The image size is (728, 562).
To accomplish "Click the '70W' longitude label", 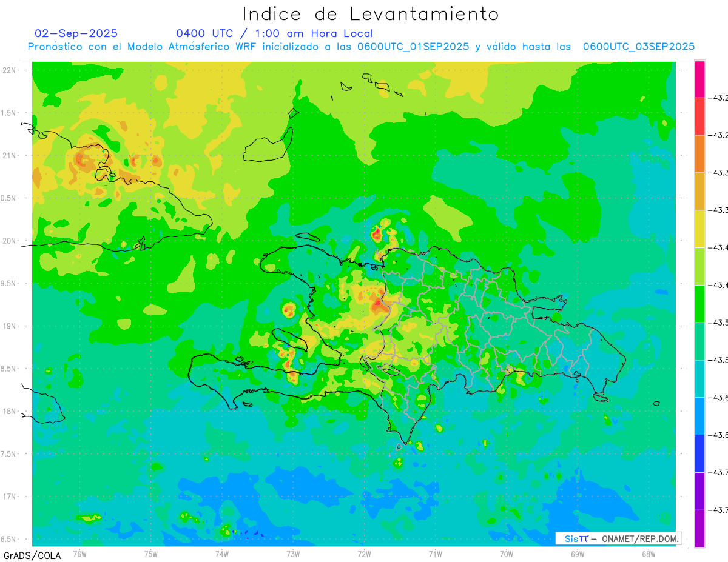I will (506, 554).
